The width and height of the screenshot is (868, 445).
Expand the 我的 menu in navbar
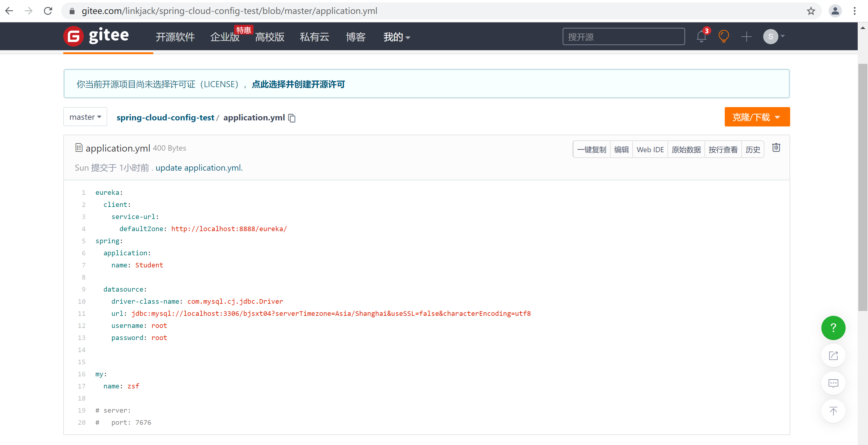click(396, 37)
